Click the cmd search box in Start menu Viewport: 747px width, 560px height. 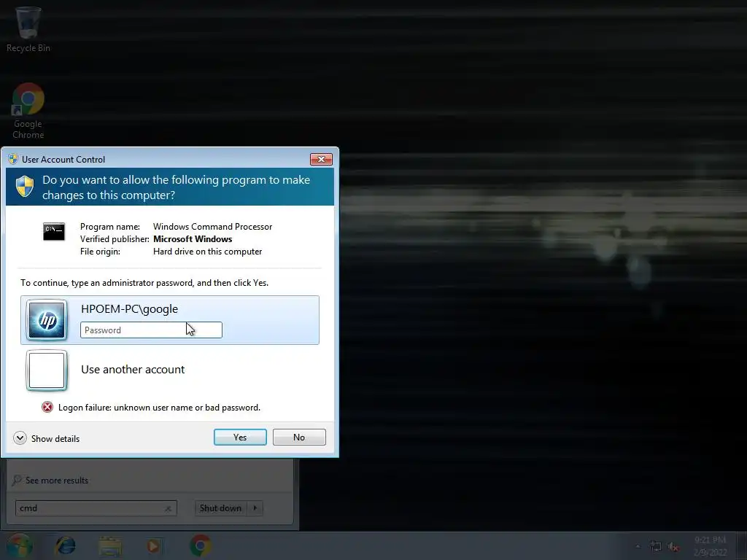[96, 508]
